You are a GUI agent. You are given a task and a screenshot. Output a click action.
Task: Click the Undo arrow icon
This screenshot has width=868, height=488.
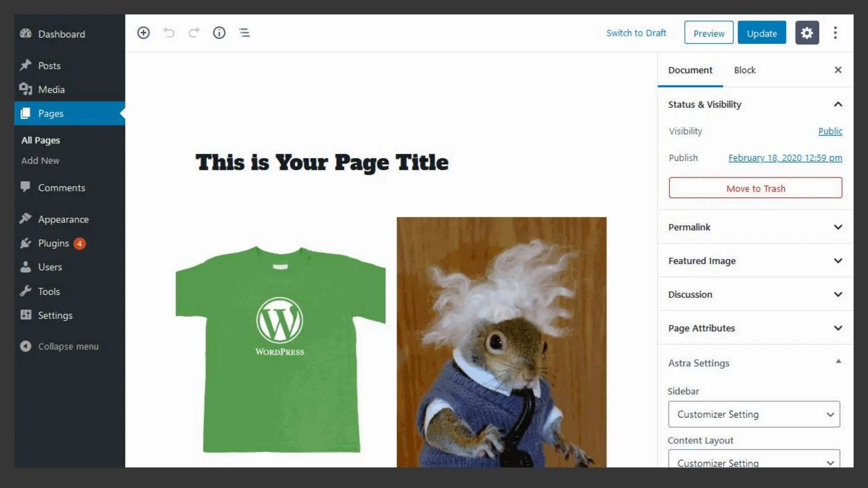tap(169, 33)
